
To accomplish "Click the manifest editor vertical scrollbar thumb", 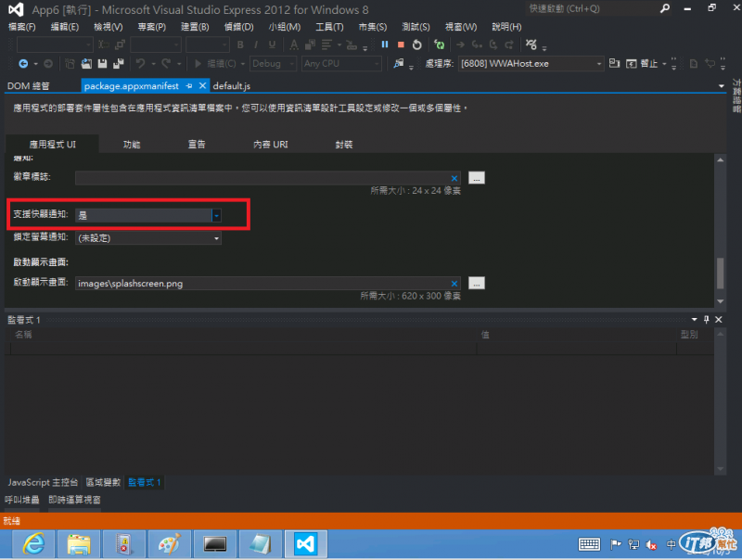I will (x=721, y=273).
